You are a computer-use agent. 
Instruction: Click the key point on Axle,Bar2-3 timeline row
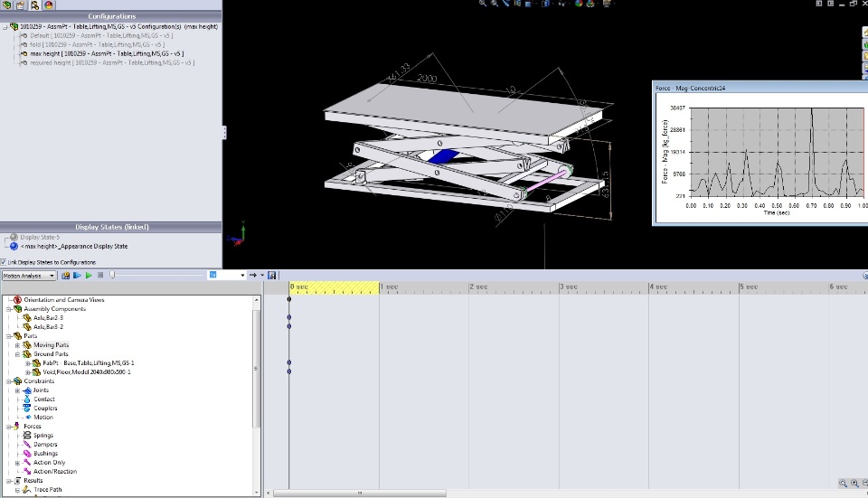(x=289, y=317)
